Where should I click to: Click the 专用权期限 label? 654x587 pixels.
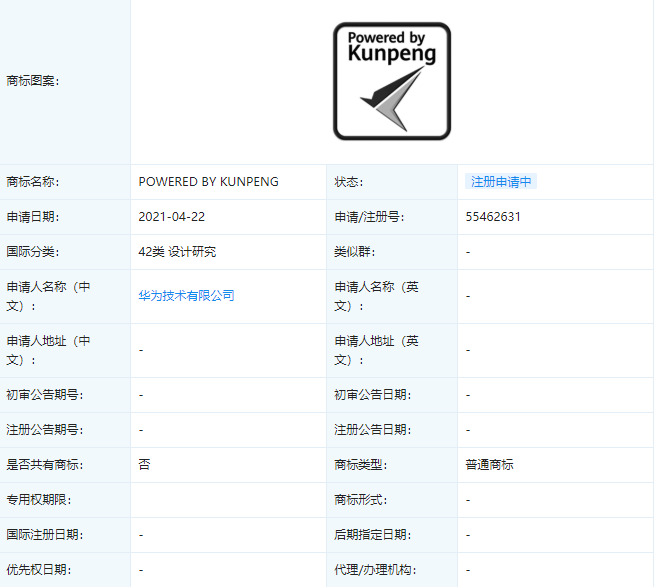[x=38, y=500]
